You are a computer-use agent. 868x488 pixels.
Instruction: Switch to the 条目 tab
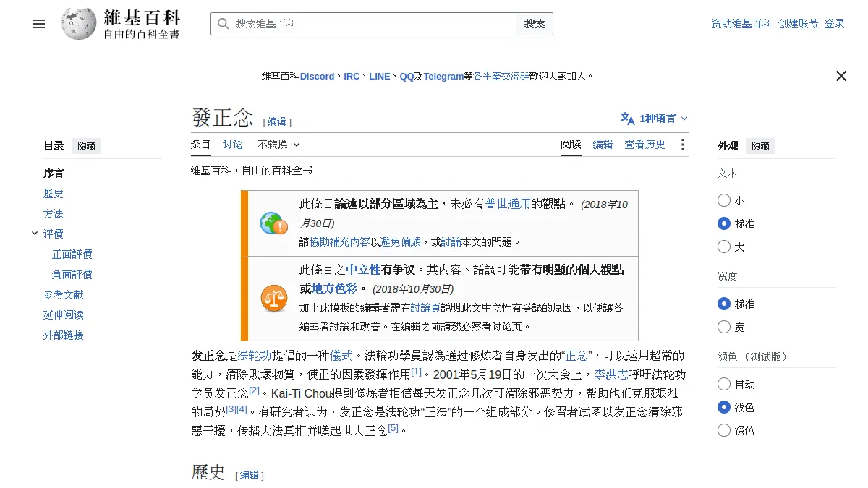point(201,145)
